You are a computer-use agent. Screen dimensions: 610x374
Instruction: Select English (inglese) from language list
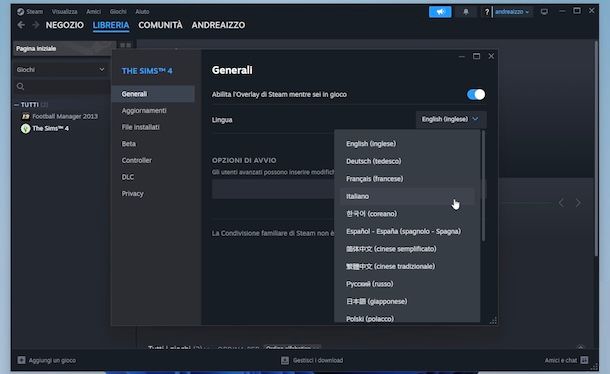point(407,144)
